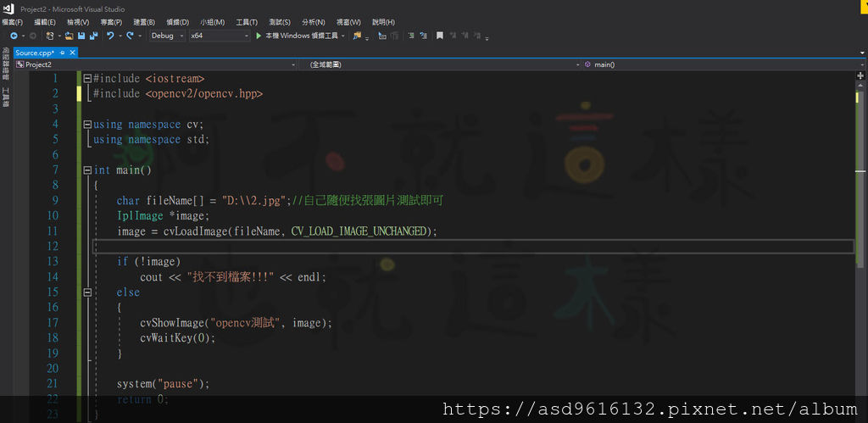Viewport: 868px width, 423px height.
Task: Click CV_LOAD_IMAGE_UNCHANGED in line 11
Action: [360, 231]
